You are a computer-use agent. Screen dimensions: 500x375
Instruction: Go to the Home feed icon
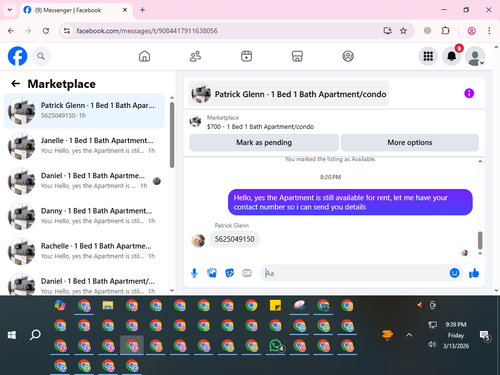pos(144,56)
